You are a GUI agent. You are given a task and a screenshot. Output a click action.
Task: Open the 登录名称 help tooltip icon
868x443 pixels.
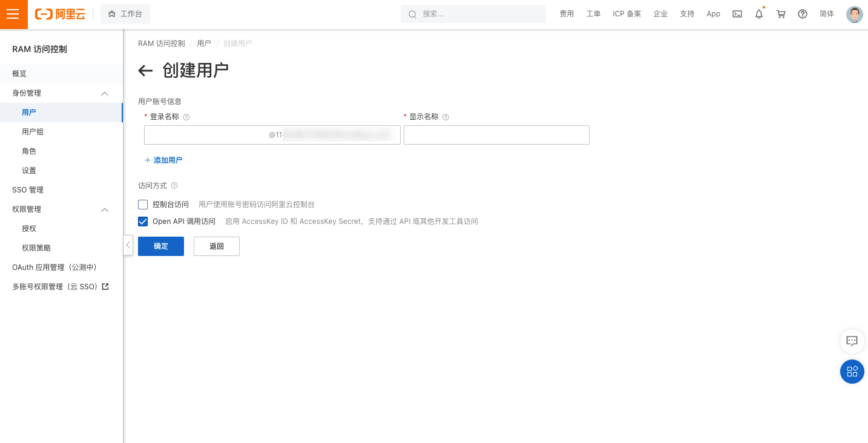(186, 117)
